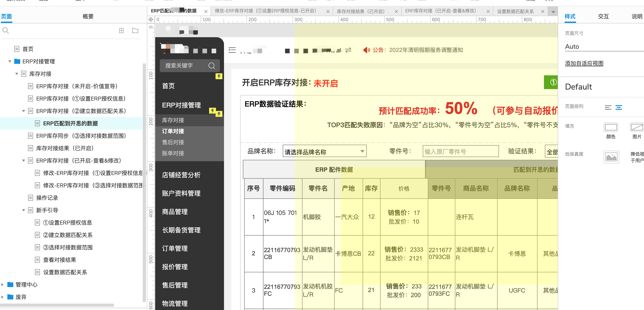Select 查看对接结果 page in tree
Screen dimensions: 644x310
tap(59, 260)
